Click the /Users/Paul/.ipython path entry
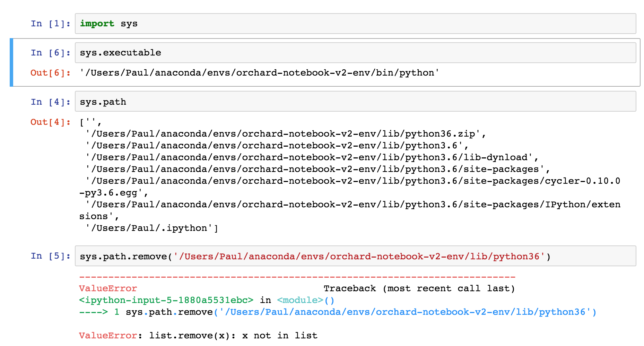Image resolution: width=644 pixels, height=346 pixels. [149, 228]
